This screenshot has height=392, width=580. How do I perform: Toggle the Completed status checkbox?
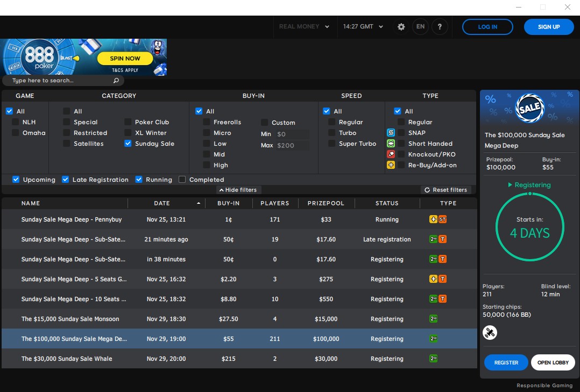pyautogui.click(x=182, y=180)
